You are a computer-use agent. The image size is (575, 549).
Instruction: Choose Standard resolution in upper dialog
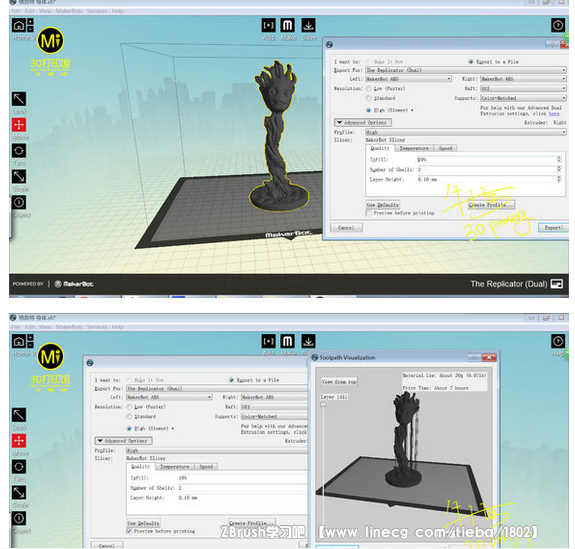[369, 98]
